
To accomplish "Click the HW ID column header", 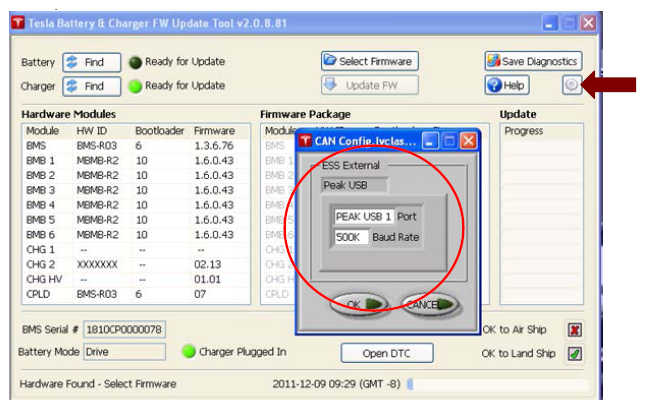I will pos(91,131).
